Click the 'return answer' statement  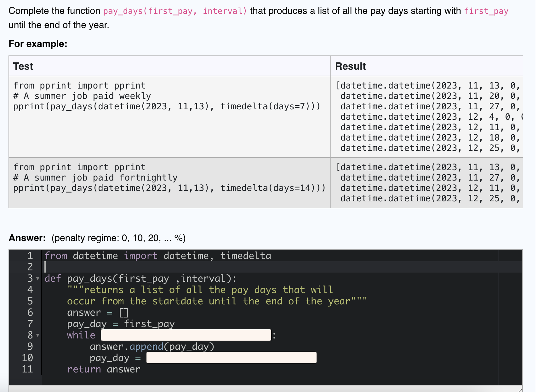point(104,369)
